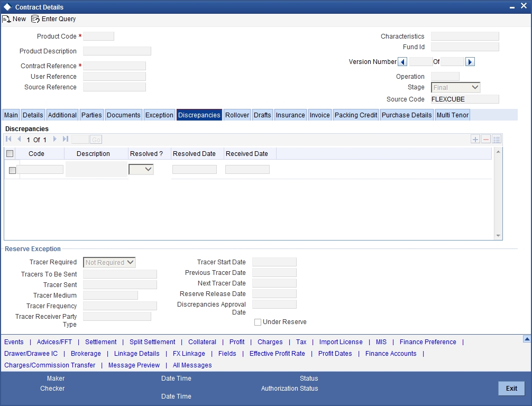Open the Additional tab

click(62, 115)
